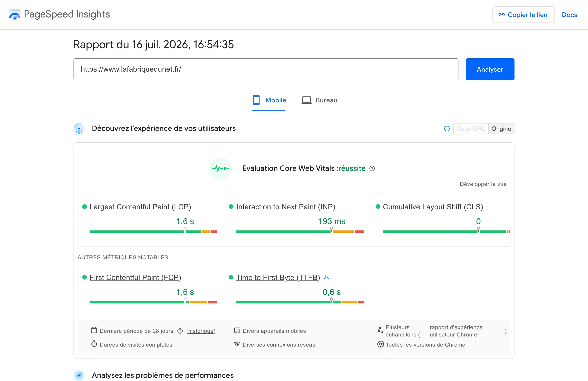Click the Toutes les versions de Chrome text
Viewport: 588px width, 381px height.
point(425,345)
